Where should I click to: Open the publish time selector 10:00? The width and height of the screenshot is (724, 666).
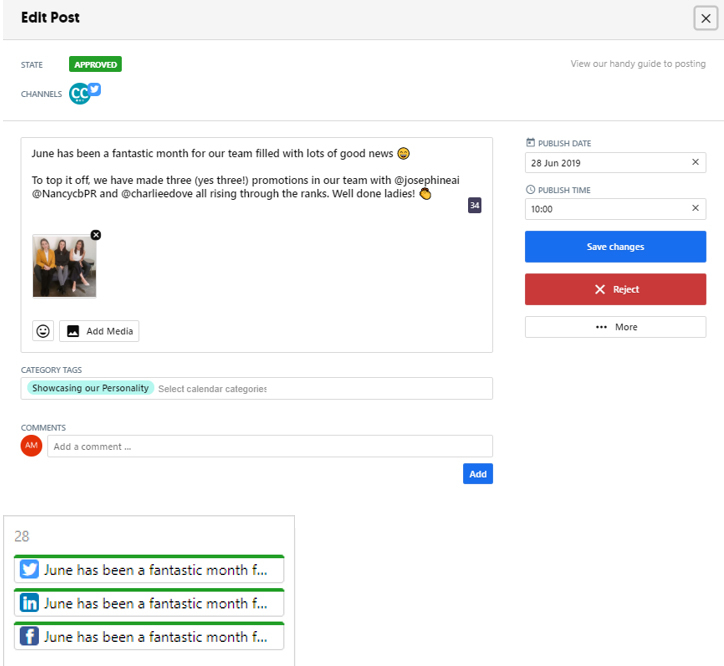pos(605,209)
